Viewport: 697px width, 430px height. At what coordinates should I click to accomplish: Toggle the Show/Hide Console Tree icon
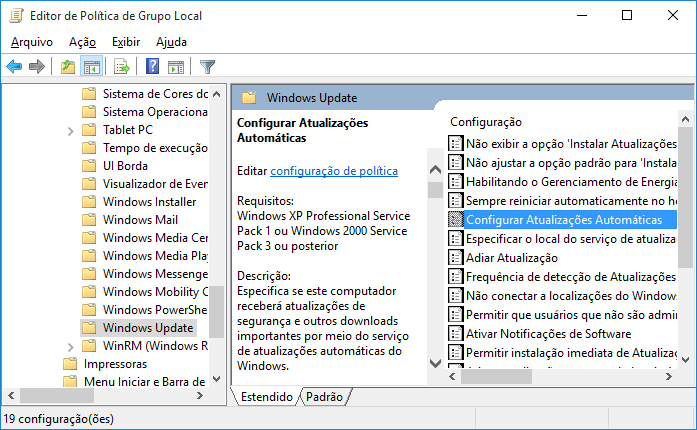tap(92, 67)
